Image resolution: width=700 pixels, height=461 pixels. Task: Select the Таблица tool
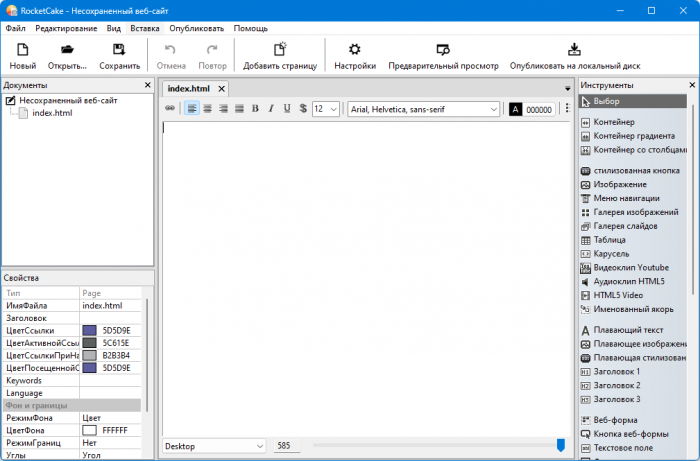pyautogui.click(x=609, y=240)
